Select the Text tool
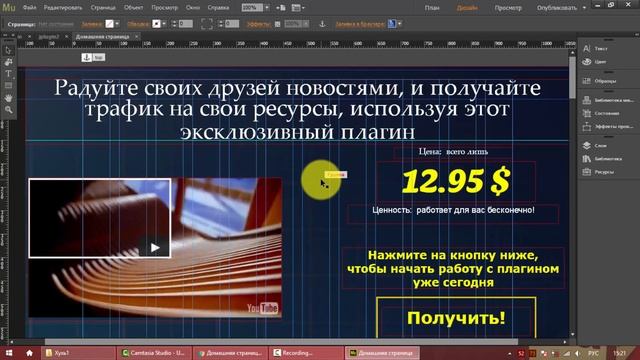 pyautogui.click(x=8, y=74)
